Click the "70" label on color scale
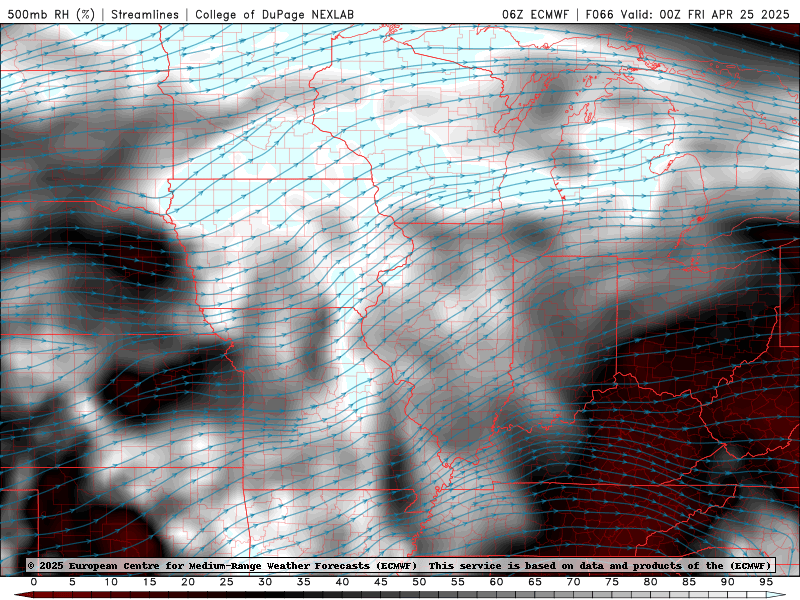This screenshot has width=800, height=600. (x=573, y=582)
